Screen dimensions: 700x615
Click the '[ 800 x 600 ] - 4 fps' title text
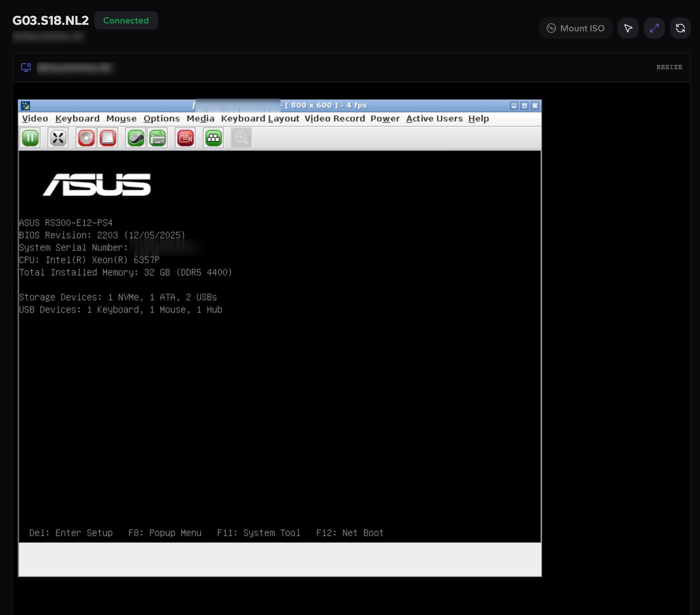(326, 105)
